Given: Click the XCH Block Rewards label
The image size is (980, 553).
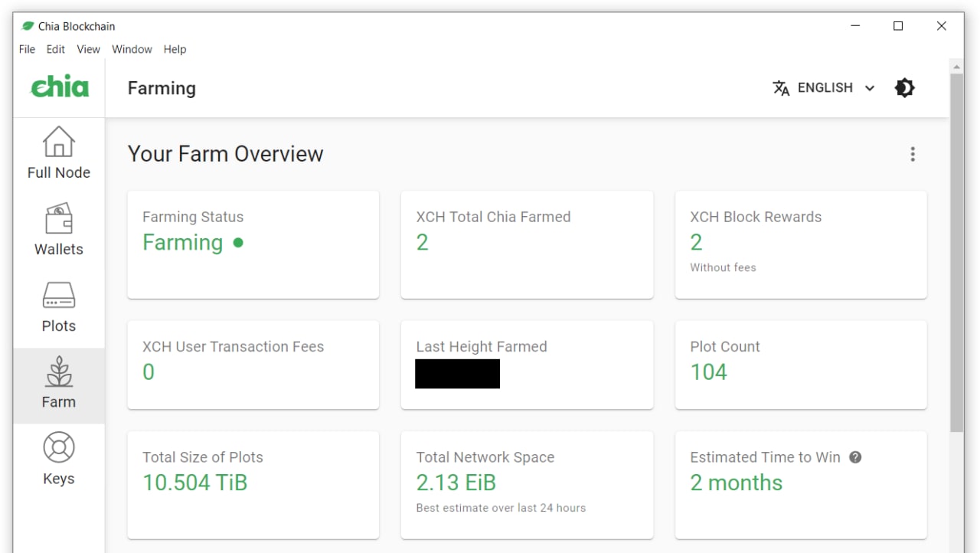Looking at the screenshot, I should [x=756, y=217].
